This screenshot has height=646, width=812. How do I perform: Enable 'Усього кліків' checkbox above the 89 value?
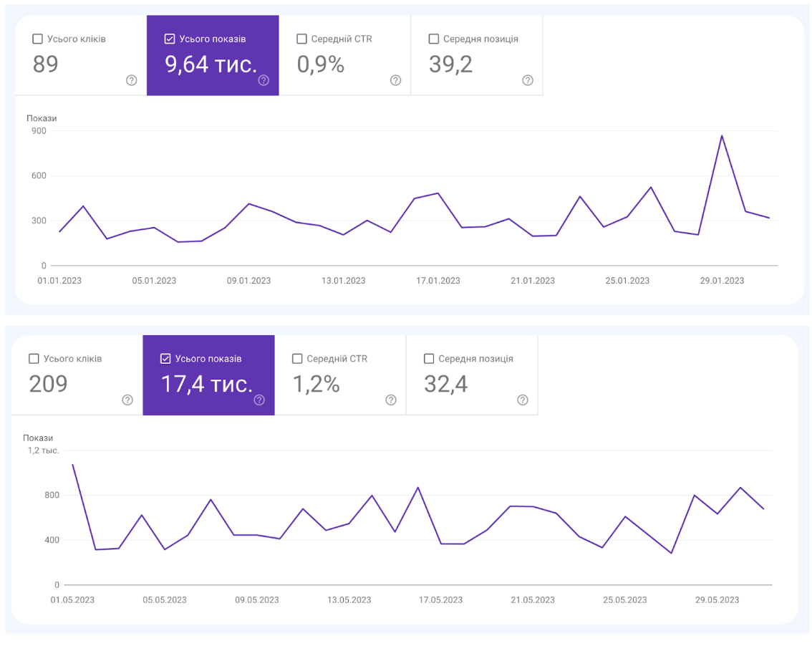[x=38, y=39]
